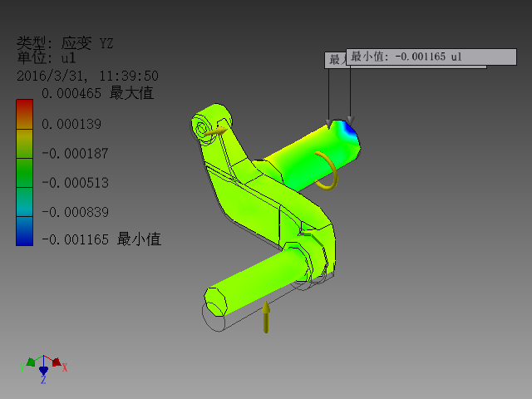Select the partially hidden maximum value probe label
Image resolution: width=532 pixels, height=399 pixels.
point(336,60)
